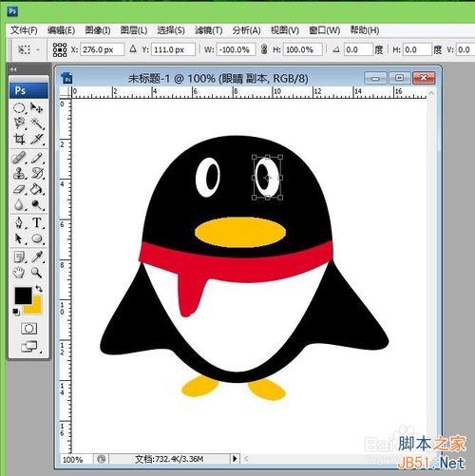Click the W scale field -100.0%
Viewport: 475px width, 476px height.
click(236, 49)
